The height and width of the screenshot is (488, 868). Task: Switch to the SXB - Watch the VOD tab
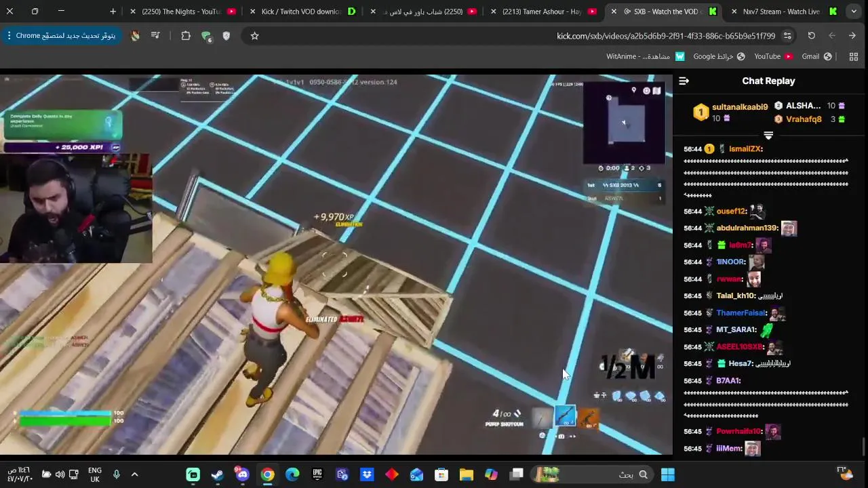(x=665, y=12)
